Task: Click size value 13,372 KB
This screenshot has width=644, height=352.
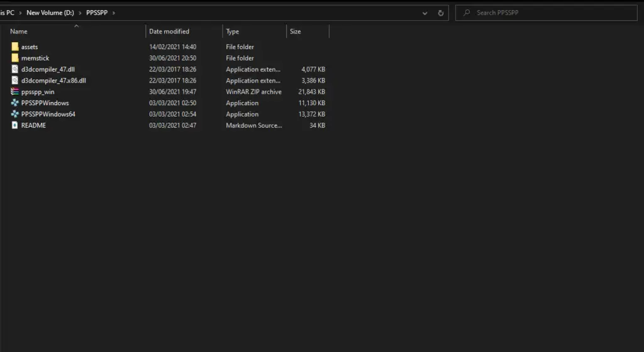Action: pos(312,114)
